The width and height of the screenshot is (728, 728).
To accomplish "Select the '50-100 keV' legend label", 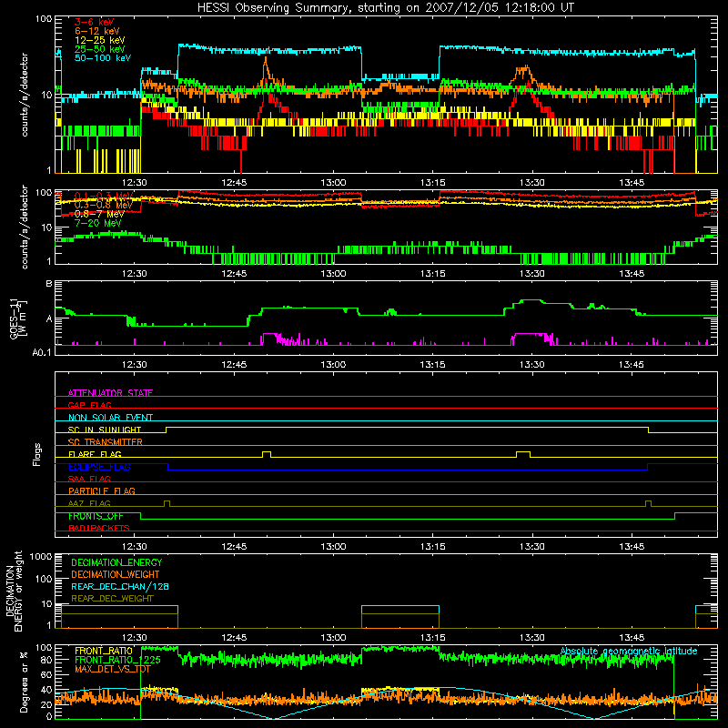I will click(103, 58).
